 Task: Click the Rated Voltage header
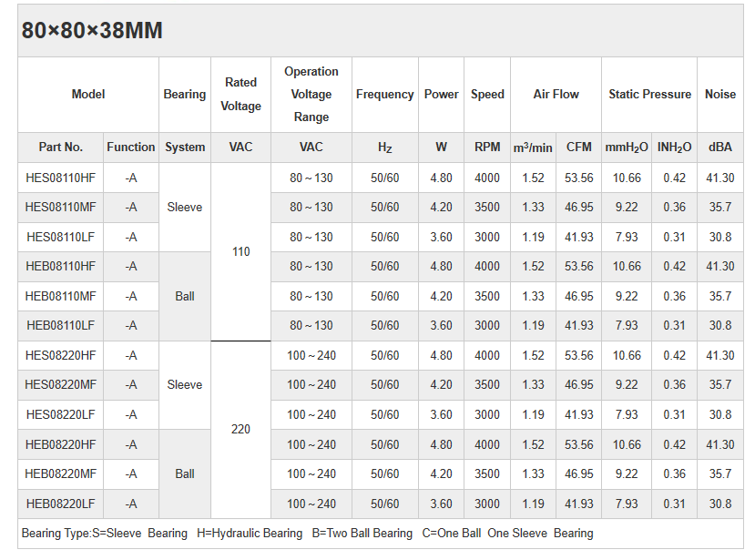pos(240,94)
